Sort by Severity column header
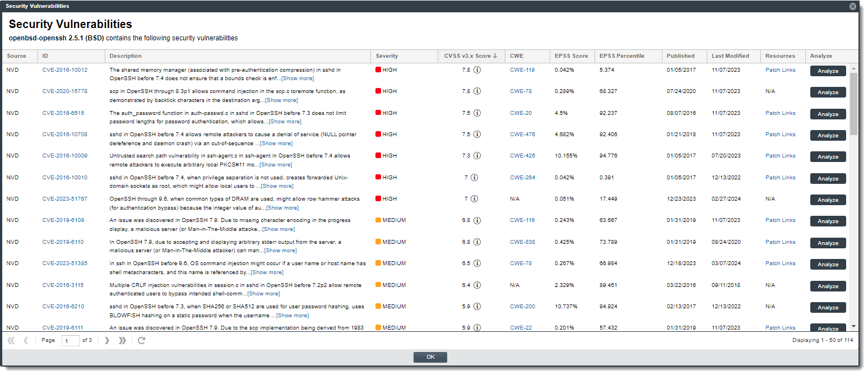 point(387,56)
